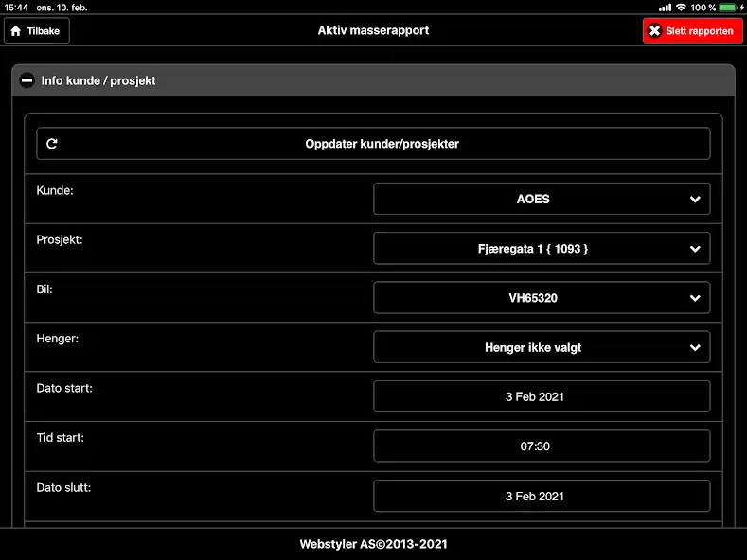Open the Kunde dropdown showing AOES
This screenshot has width=747, height=560.
click(542, 199)
